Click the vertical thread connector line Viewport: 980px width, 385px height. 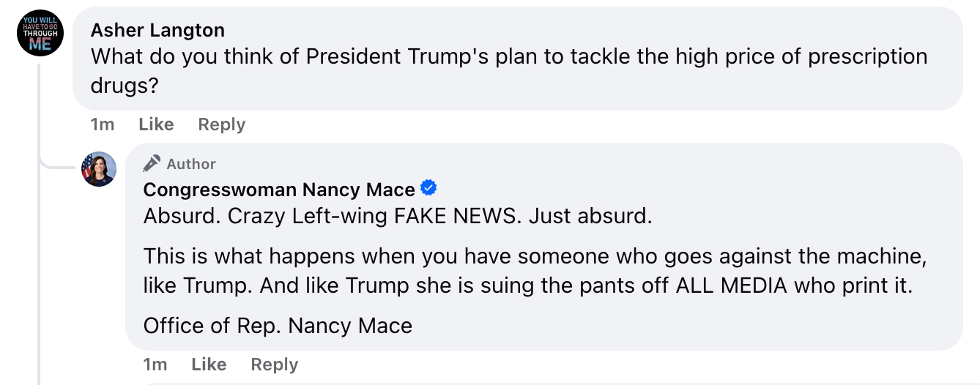coord(39,220)
